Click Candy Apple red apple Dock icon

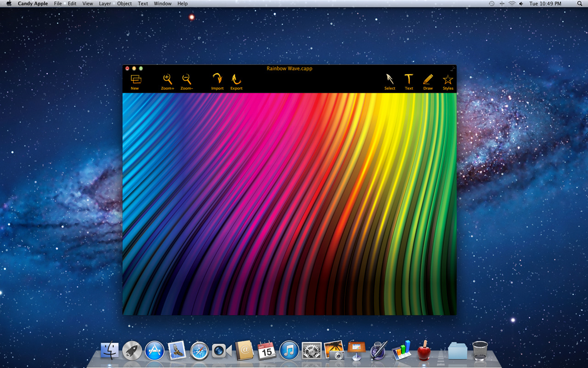[424, 351]
